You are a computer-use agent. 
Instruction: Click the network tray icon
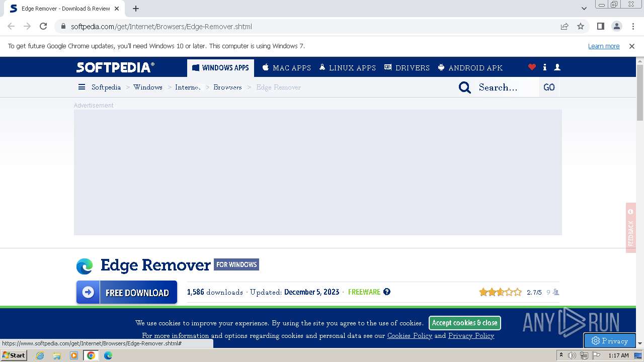584,355
